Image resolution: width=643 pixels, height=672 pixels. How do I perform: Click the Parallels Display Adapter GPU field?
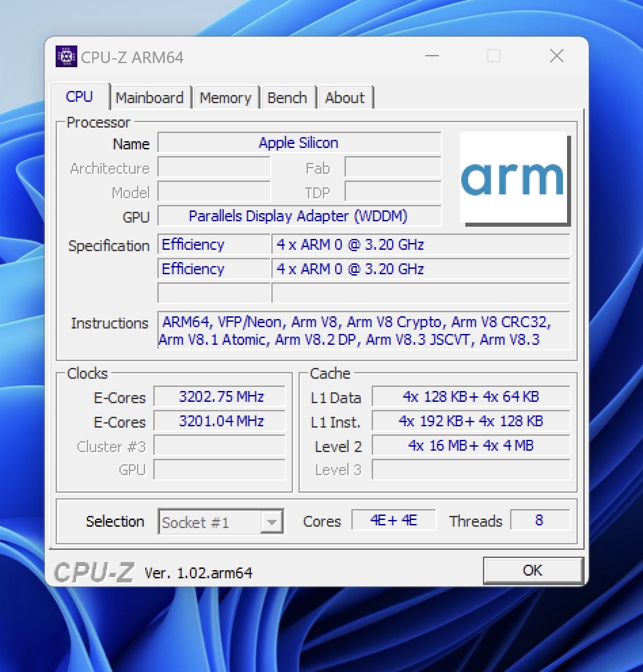299,216
